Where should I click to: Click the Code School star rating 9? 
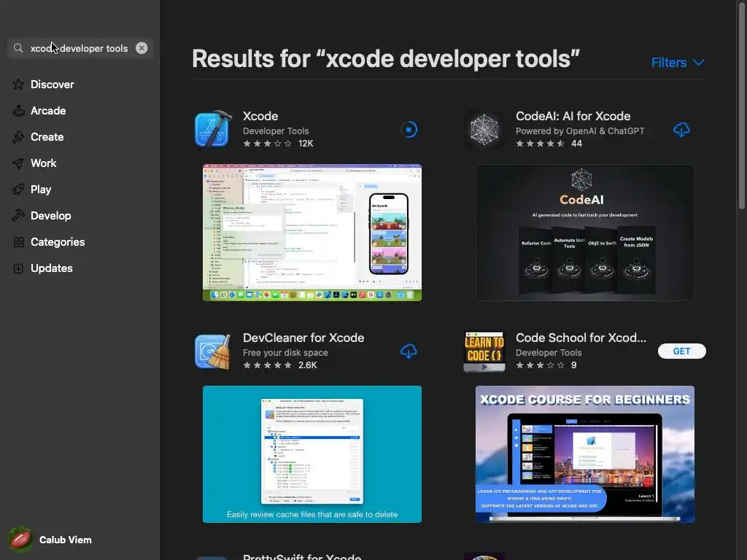pos(546,365)
